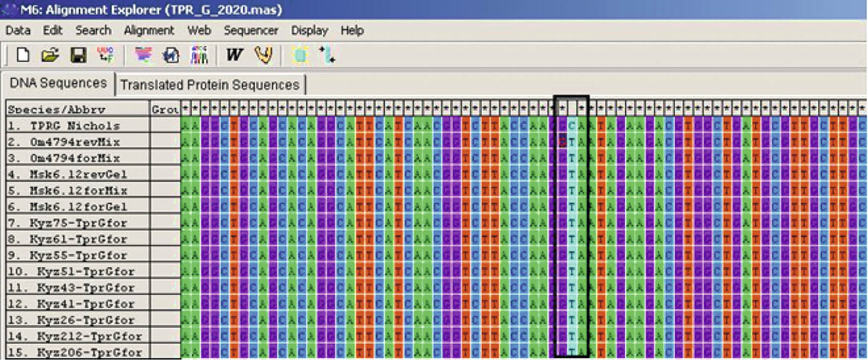Click the align marked sites icon
This screenshot has width=868, height=360.
click(x=327, y=55)
